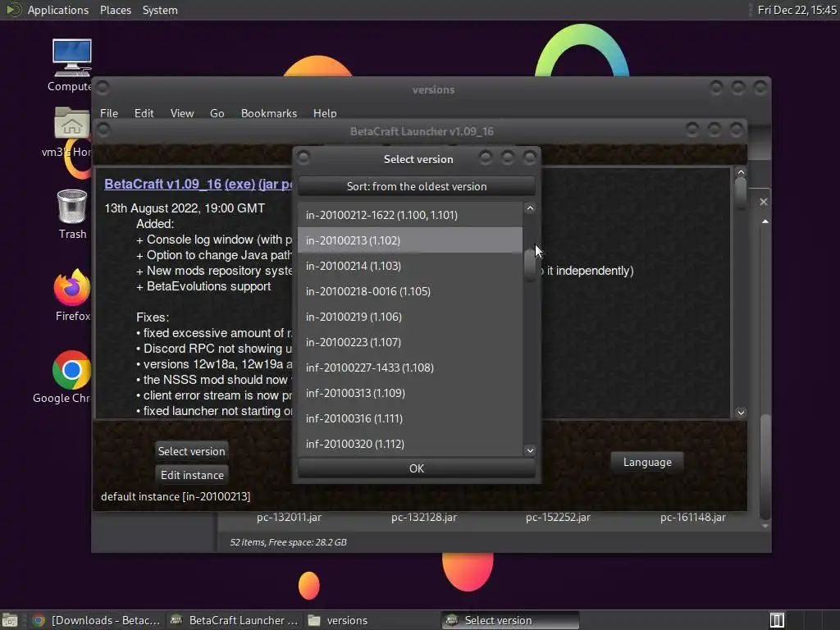
Task: Select pc-152252.jar in versions folder
Action: point(558,517)
